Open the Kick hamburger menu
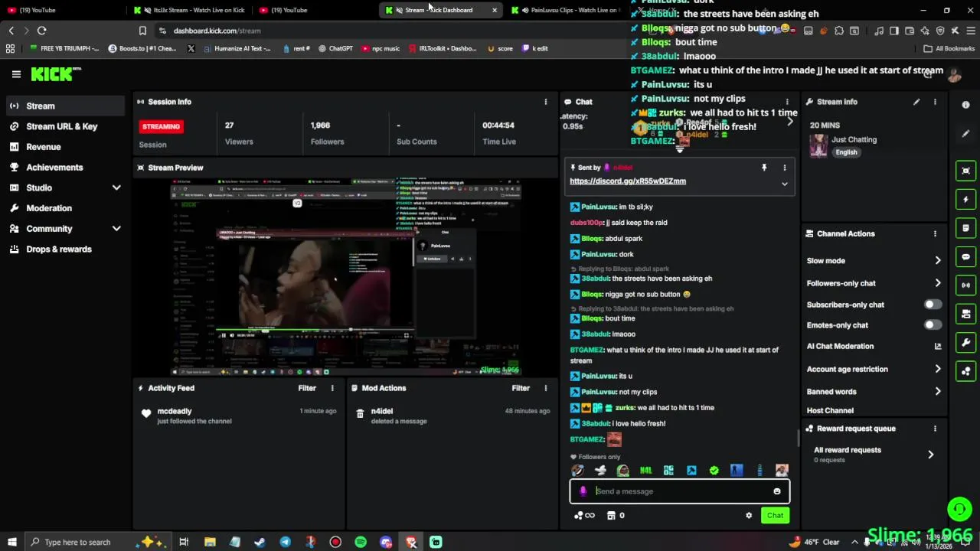The image size is (980, 551). (16, 74)
